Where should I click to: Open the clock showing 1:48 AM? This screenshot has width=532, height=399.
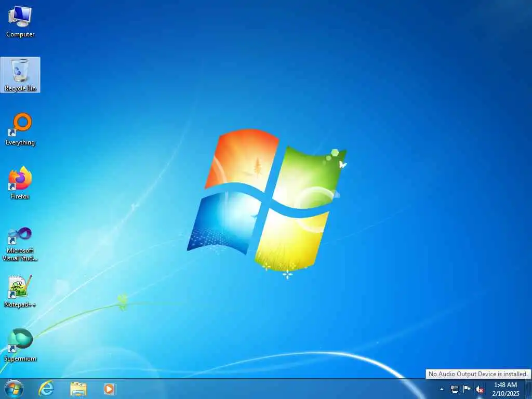(506, 389)
